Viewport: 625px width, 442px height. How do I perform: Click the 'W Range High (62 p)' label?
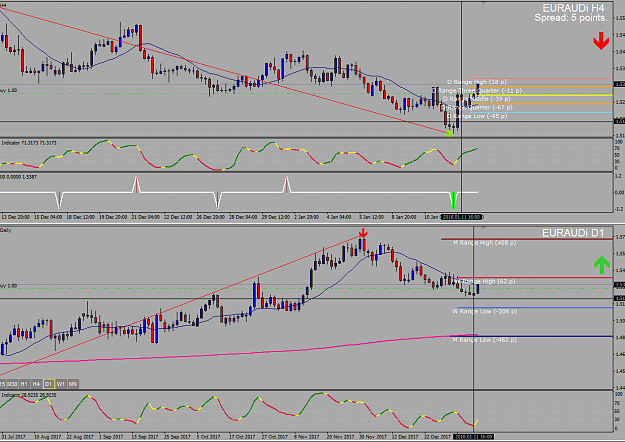tap(485, 281)
